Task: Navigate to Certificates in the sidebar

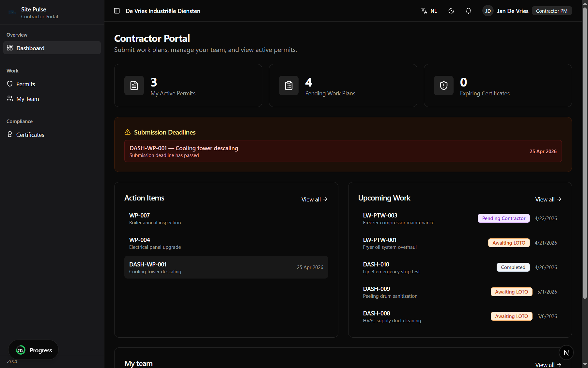Action: pos(30,135)
